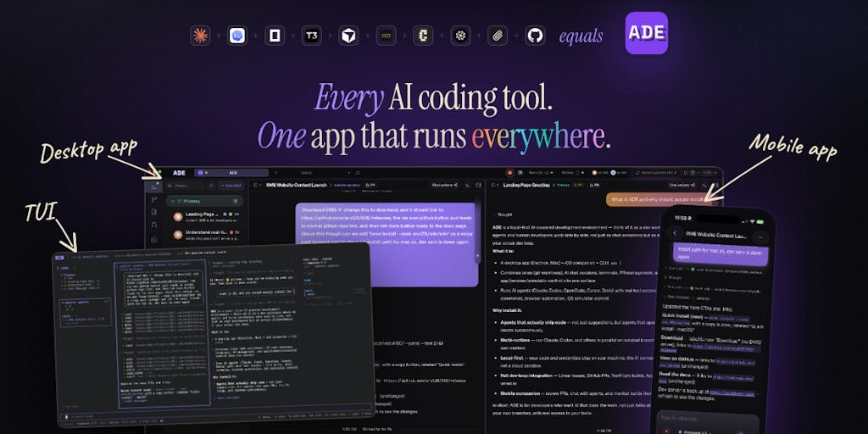Open the pull request icon in desktop sidebar
Viewport: 868px width, 434px height.
tap(154, 225)
